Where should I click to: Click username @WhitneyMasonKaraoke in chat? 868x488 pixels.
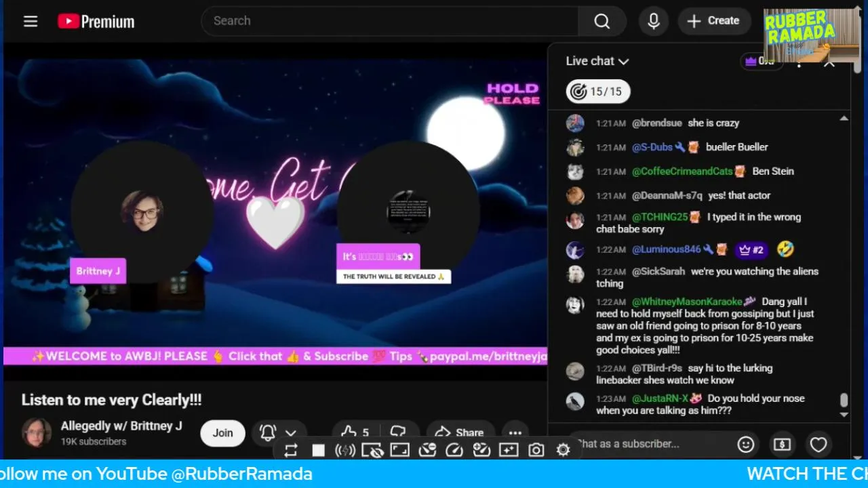687,302
